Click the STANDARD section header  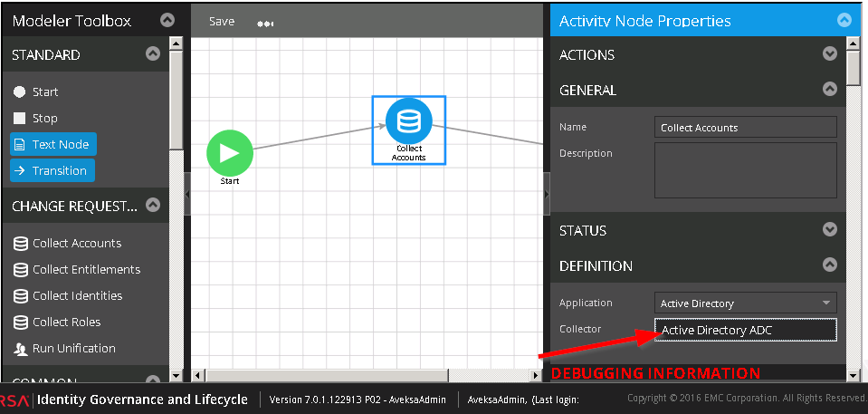[x=46, y=54]
